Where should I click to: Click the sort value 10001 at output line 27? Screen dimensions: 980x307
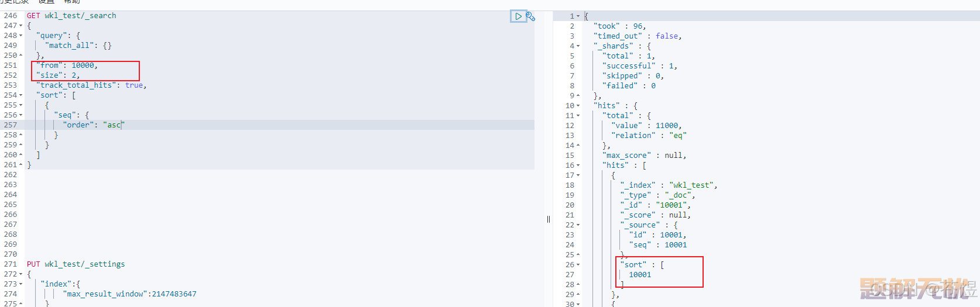point(640,275)
